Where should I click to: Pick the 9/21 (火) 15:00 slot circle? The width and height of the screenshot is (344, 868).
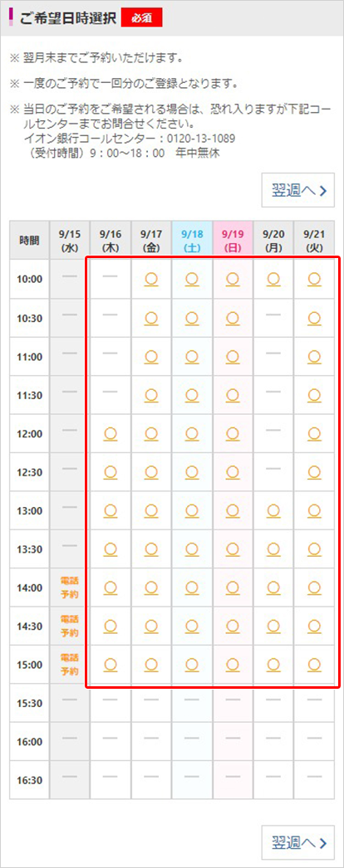coord(315,665)
